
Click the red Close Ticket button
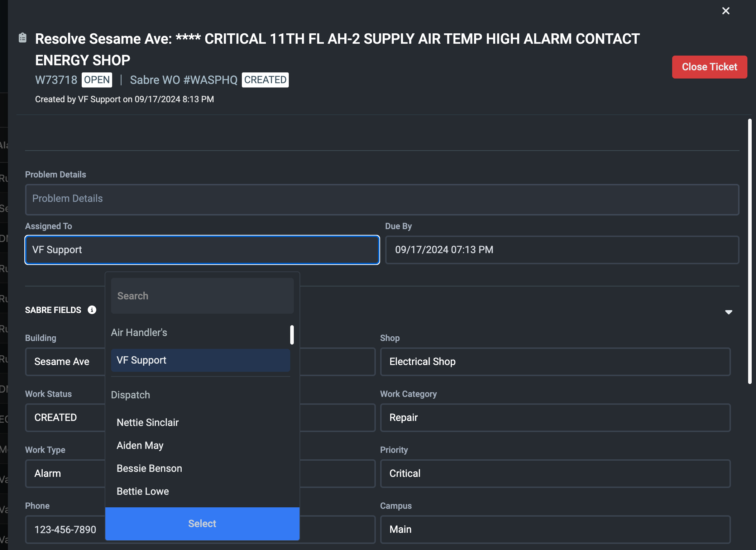709,67
